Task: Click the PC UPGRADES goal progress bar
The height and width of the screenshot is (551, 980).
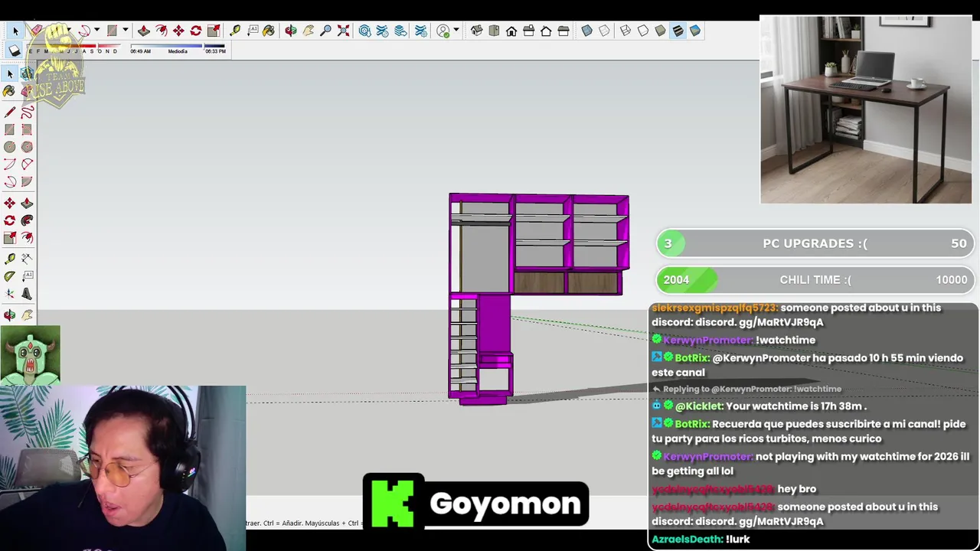Action: (815, 243)
